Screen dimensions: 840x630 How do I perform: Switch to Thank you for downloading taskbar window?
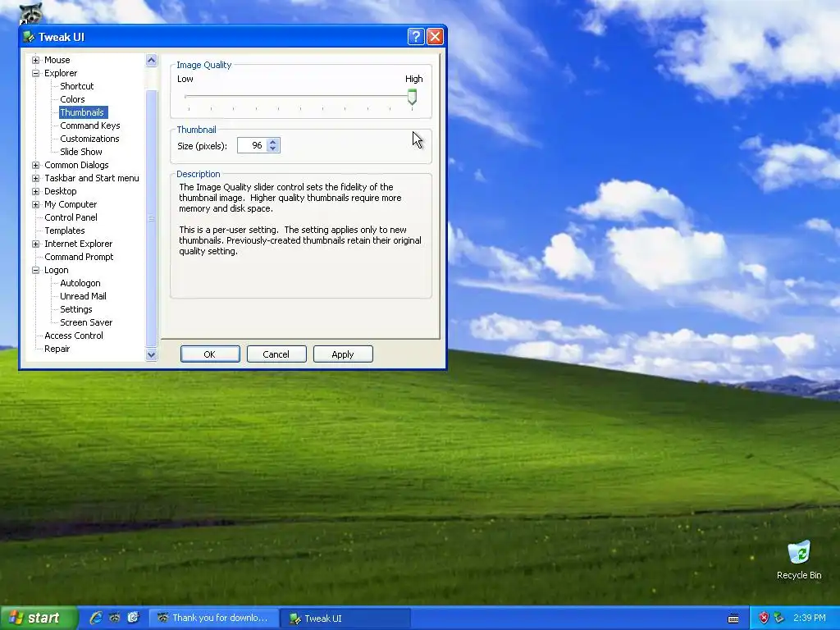[x=214, y=619]
